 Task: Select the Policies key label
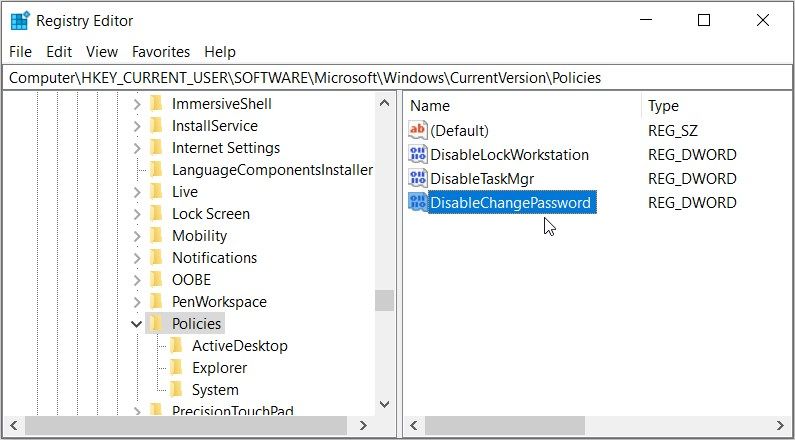(x=196, y=323)
